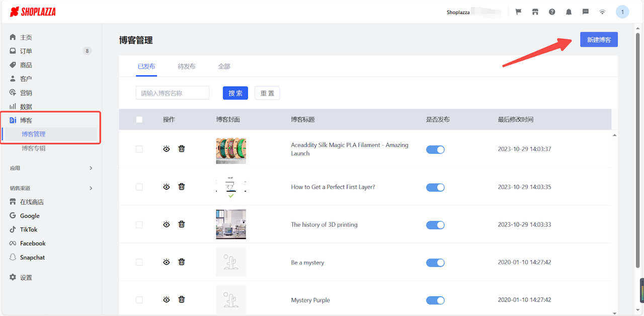The width and height of the screenshot is (644, 316).
Task: Click The history of 3D printing cover thumbnail
Action: coord(231,224)
